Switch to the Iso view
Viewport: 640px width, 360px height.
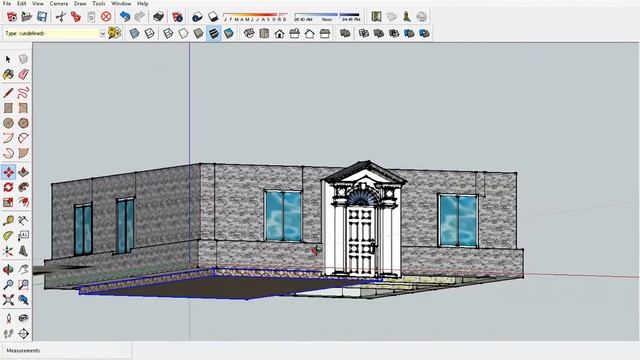click(x=249, y=33)
